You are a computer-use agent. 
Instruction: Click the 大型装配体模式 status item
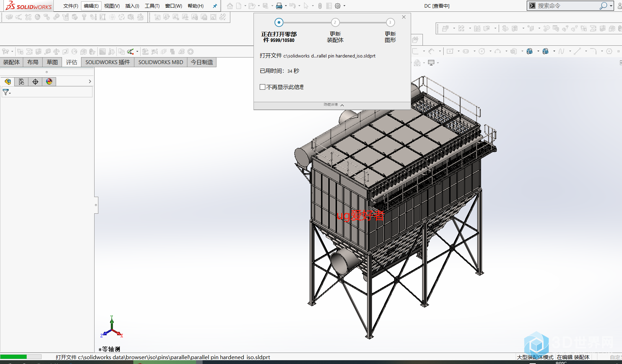point(535,357)
